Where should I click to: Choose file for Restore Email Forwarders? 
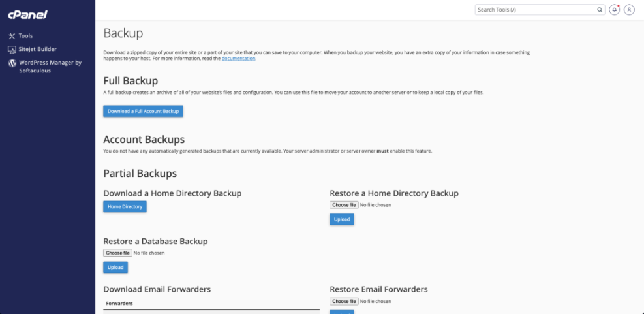[344, 301]
